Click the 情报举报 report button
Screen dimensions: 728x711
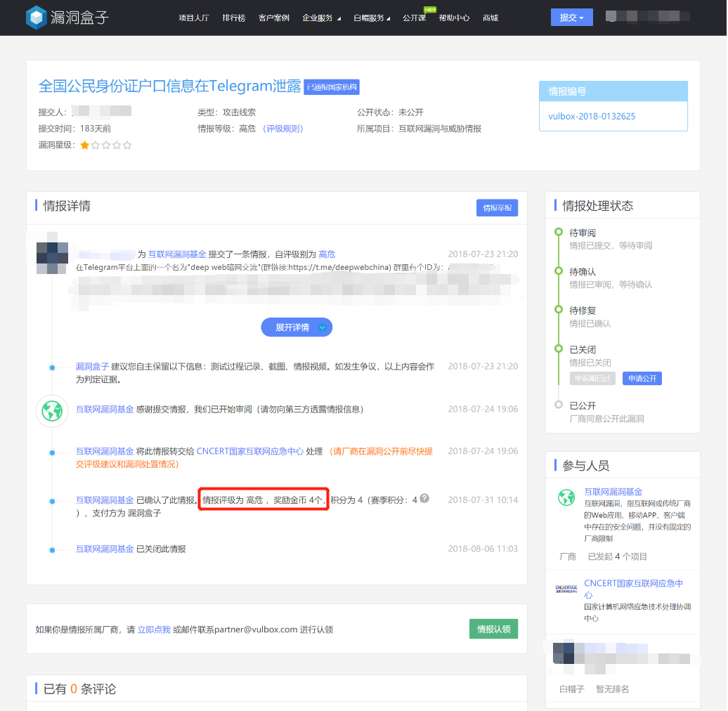pyautogui.click(x=498, y=208)
